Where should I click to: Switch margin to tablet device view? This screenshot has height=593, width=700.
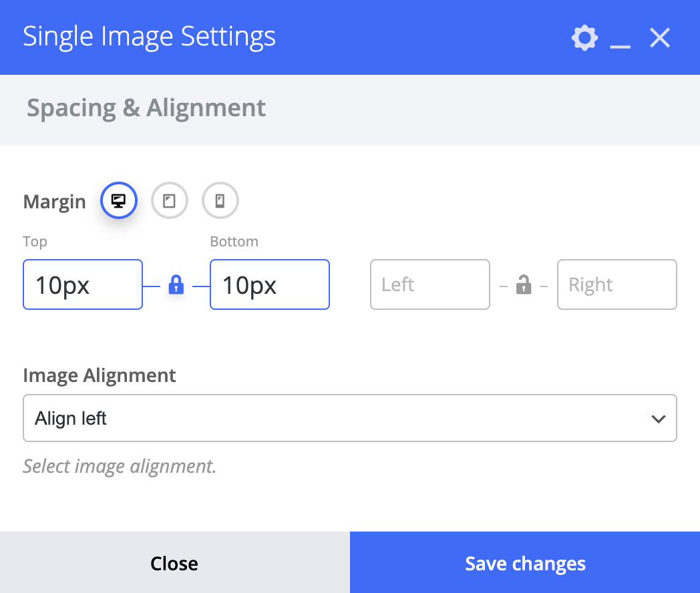pyautogui.click(x=170, y=200)
